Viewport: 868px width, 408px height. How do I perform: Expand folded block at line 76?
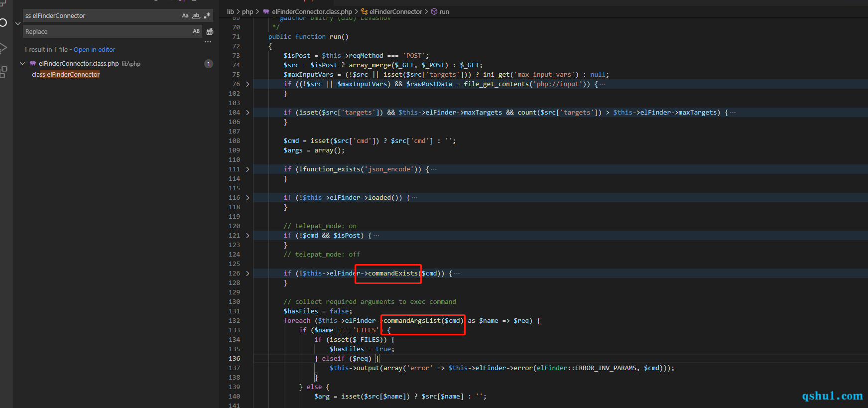248,84
